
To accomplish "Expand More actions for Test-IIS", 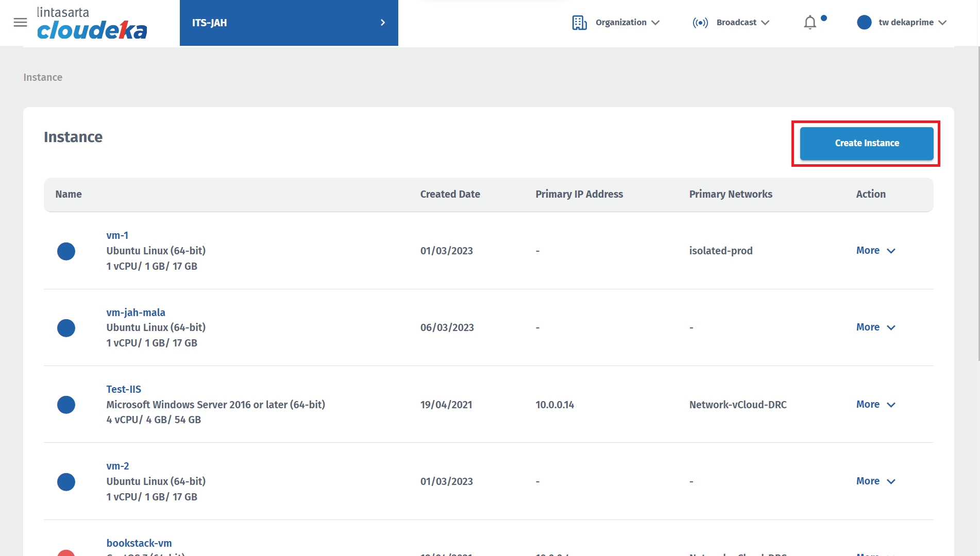I will coord(875,405).
